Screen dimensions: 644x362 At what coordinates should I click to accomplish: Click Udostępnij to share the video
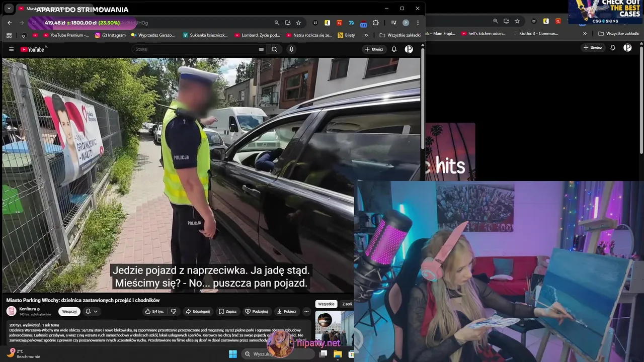click(197, 311)
